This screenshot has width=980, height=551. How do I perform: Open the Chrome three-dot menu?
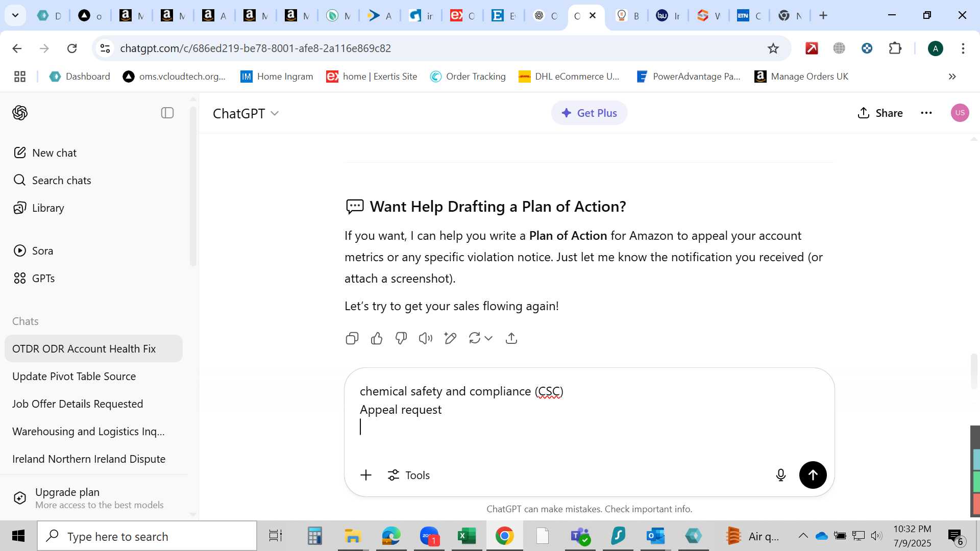pos(963,48)
